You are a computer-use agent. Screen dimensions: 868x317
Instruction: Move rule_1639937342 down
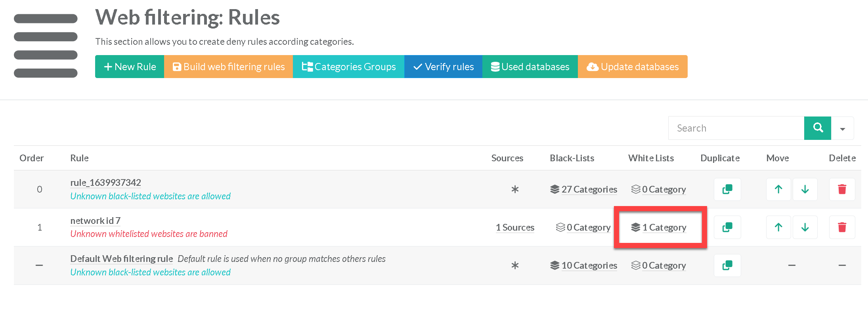click(x=805, y=189)
